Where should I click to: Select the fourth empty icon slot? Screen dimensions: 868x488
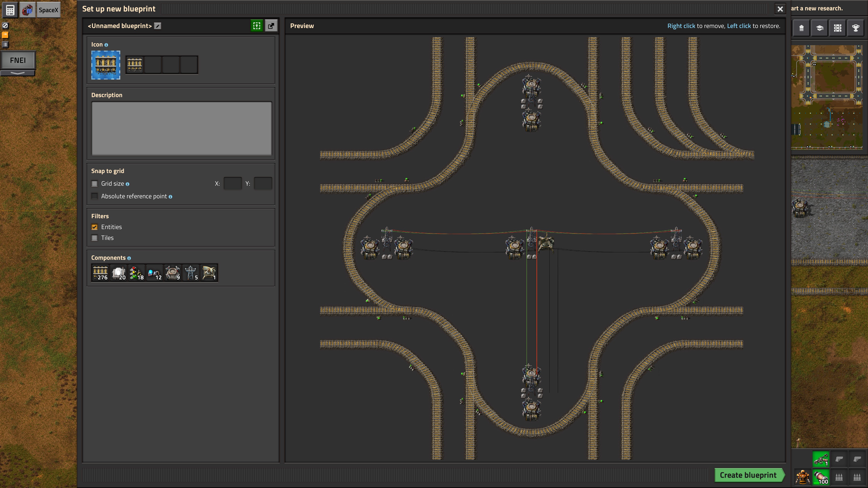(189, 65)
